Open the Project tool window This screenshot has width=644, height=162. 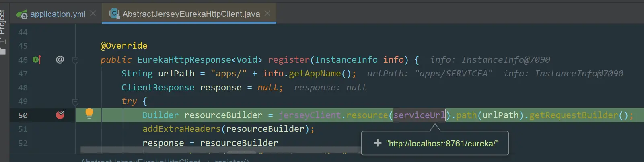pos(3,27)
